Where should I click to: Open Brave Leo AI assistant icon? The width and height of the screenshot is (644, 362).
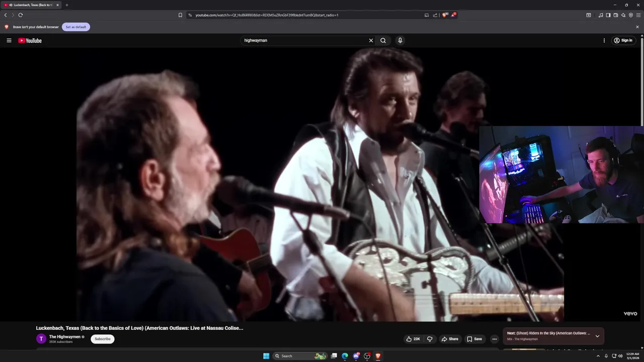(623, 15)
